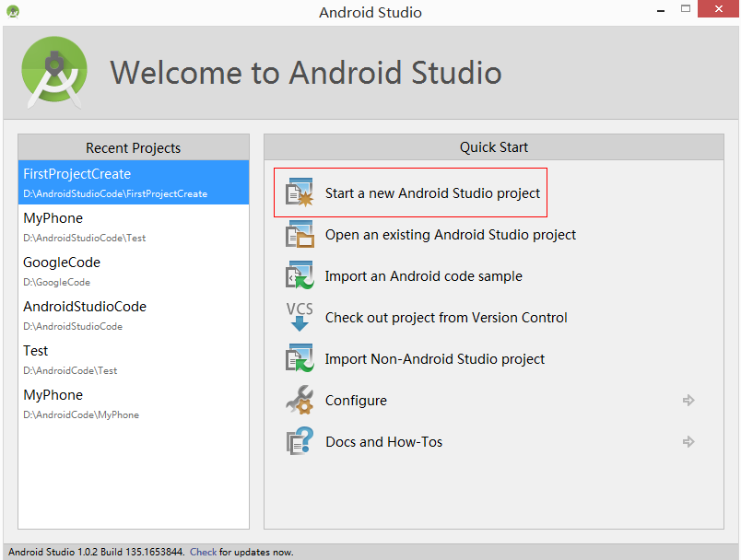The height and width of the screenshot is (560, 741).
Task: Select the Quick Start panel header
Action: point(493,146)
